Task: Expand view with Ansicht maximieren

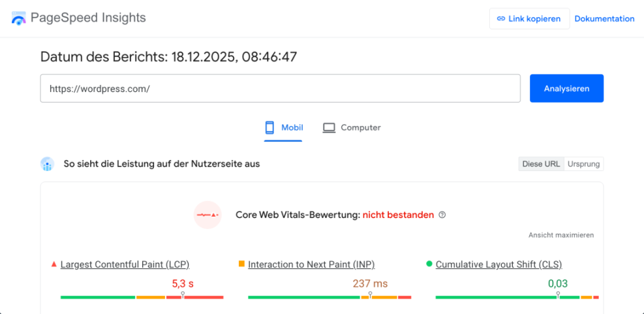Action: 561,235
